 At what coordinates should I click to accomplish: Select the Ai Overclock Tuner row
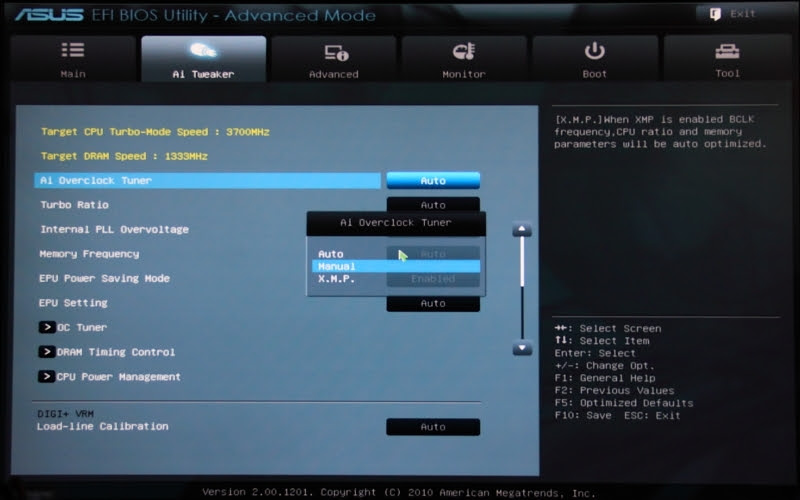click(x=208, y=181)
